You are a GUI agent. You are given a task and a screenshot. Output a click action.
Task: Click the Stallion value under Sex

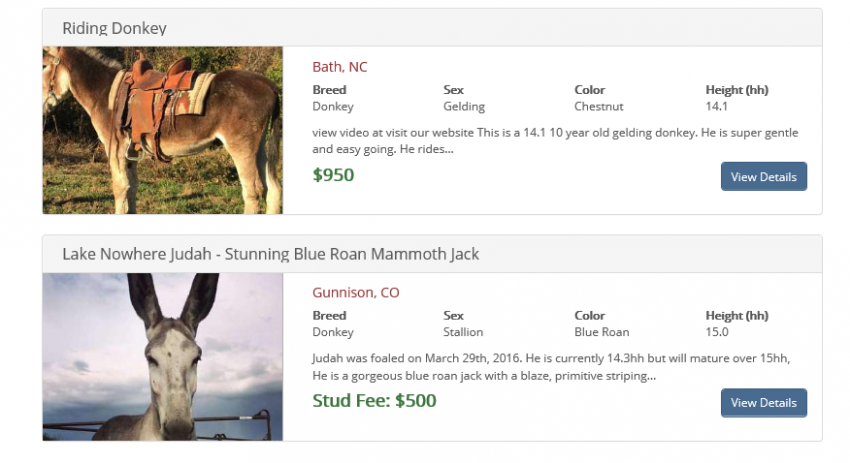(x=463, y=332)
